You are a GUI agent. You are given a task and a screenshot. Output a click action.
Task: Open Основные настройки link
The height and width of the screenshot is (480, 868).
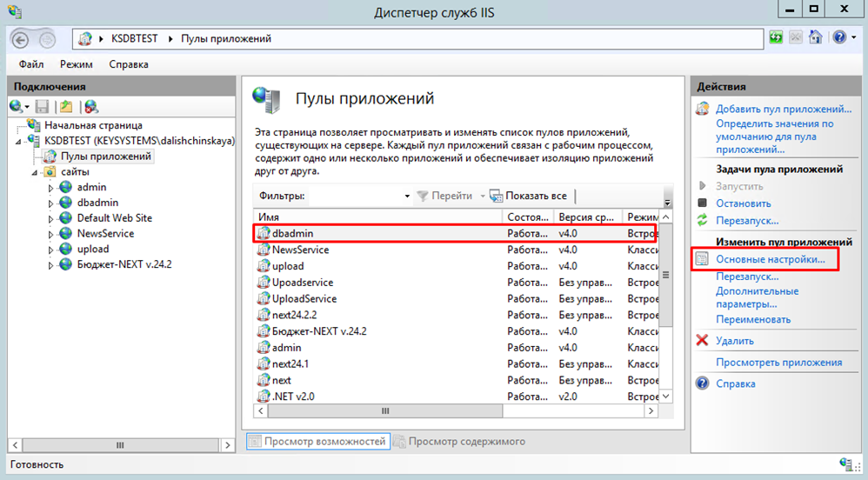coord(770,258)
